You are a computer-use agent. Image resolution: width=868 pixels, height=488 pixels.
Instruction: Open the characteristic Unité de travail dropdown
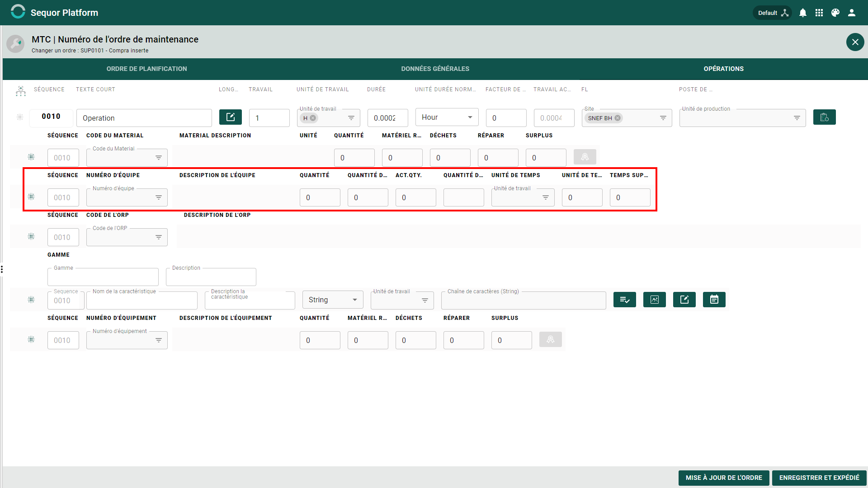coord(425,300)
